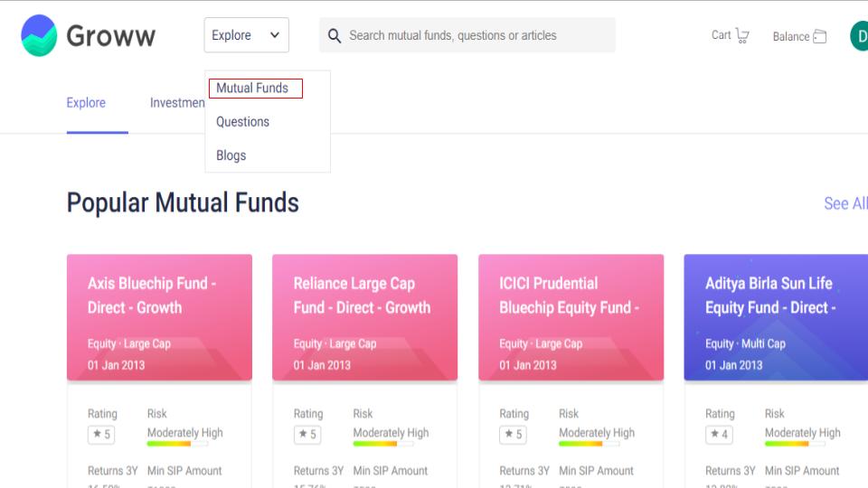Screen dimensions: 868x488
Task: Open Aditya Birla Sun Life Equity Fund card
Action: [776, 317]
